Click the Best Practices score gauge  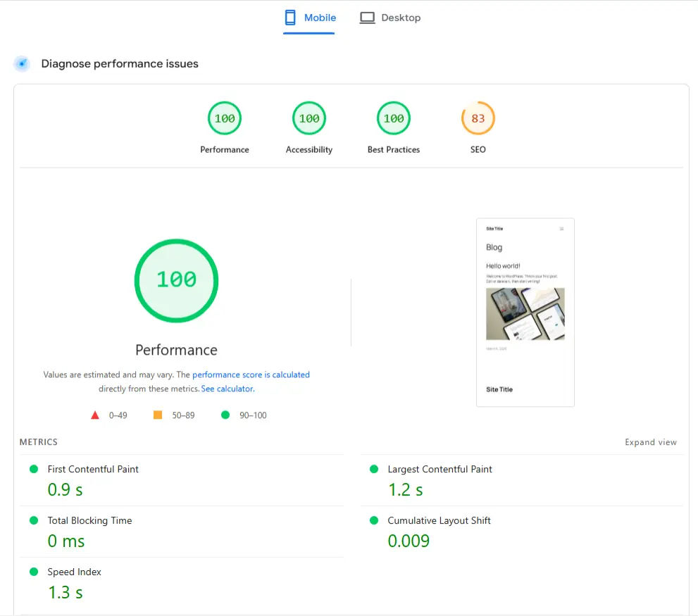pyautogui.click(x=393, y=118)
